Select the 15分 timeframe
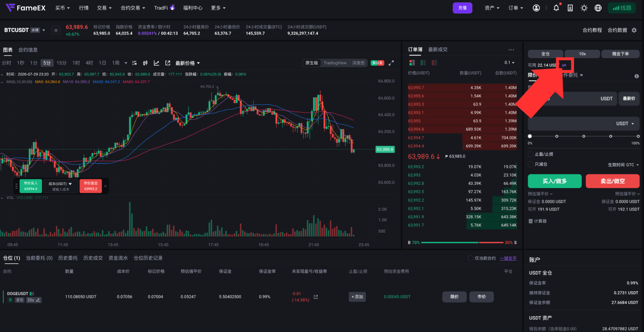 (x=61, y=63)
